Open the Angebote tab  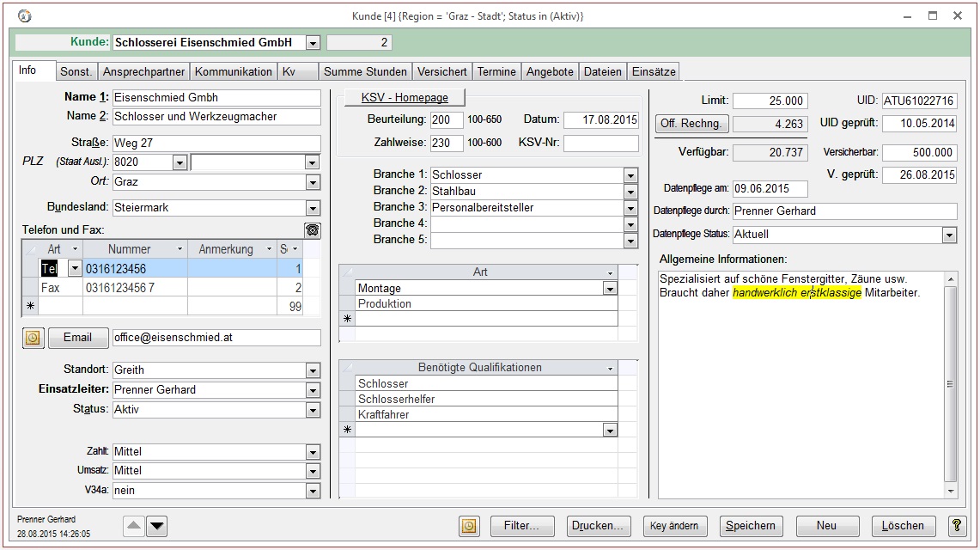tap(550, 72)
